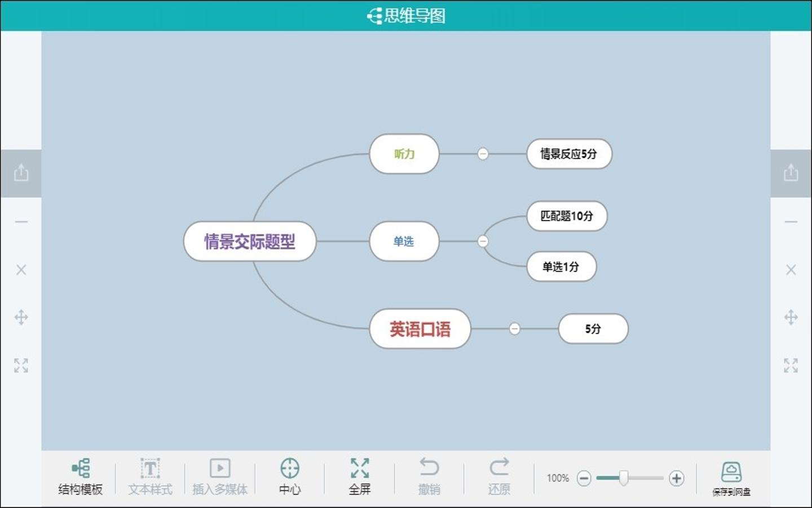Image resolution: width=812 pixels, height=508 pixels.
Task: Zoom in with the plus button
Action: pyautogui.click(x=677, y=478)
